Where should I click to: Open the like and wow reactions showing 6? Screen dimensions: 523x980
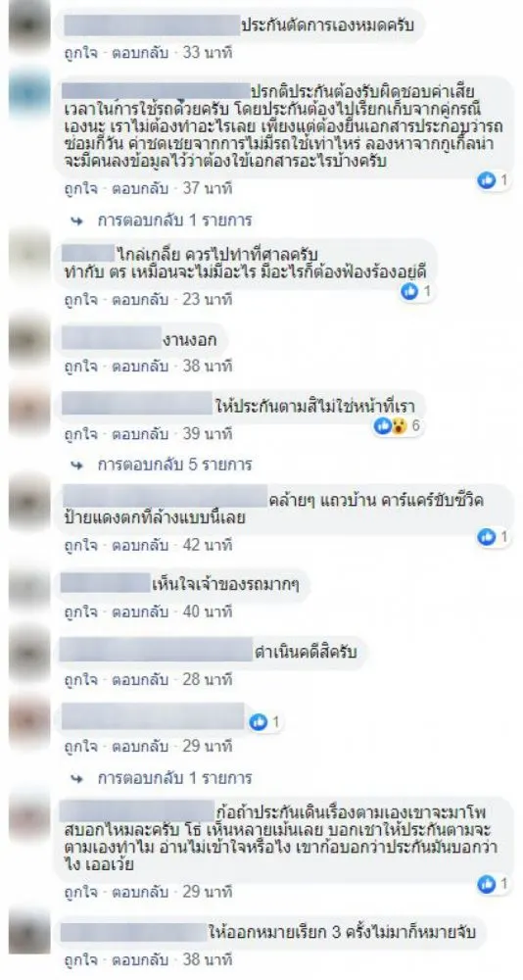pos(398,426)
